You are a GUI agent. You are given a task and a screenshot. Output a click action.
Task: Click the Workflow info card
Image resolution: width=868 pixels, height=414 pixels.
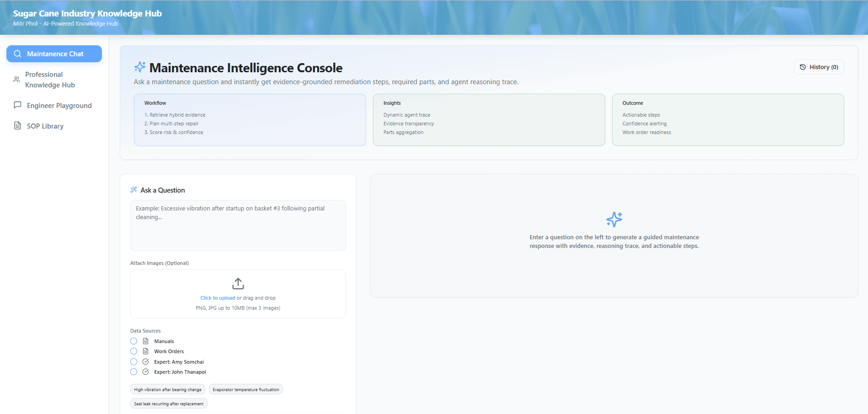point(250,120)
